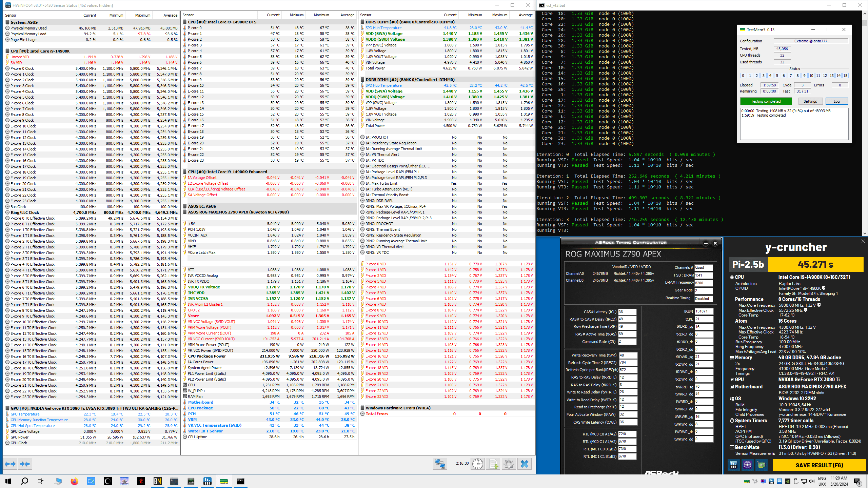The width and height of the screenshot is (868, 488).
Task: Click HWiNFO expand-columns blue arrows icon
Action: click(10, 464)
